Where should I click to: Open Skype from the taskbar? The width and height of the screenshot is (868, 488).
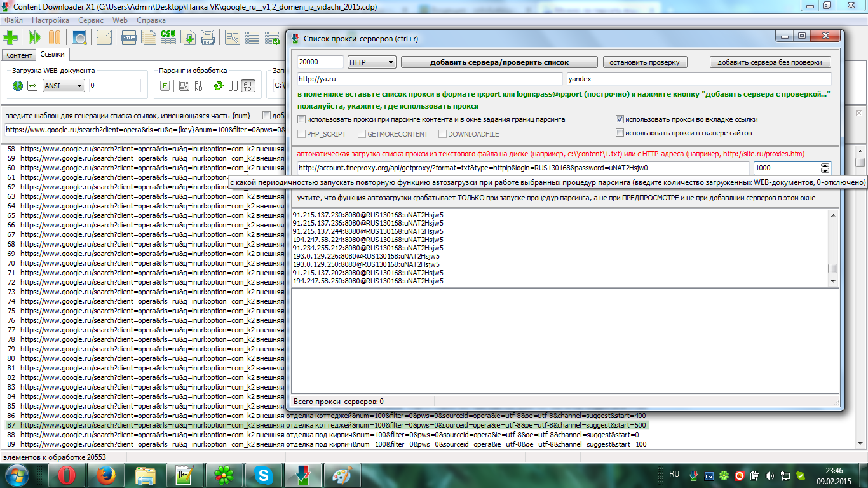(x=263, y=475)
